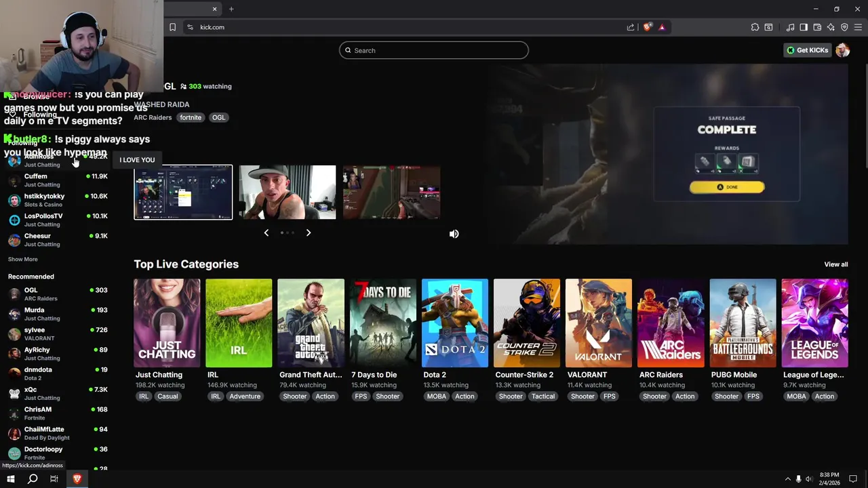This screenshot has height=488, width=868.
Task: Open ARC Raiders link under stream title
Action: click(153, 117)
